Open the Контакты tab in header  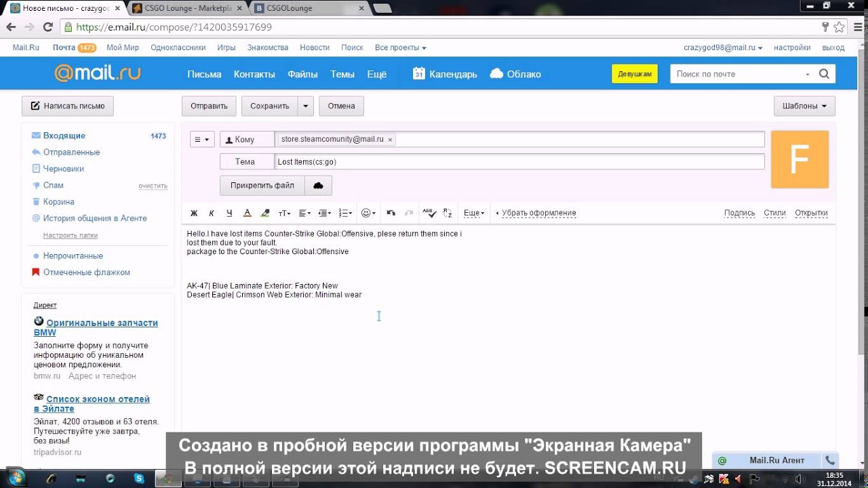(254, 74)
